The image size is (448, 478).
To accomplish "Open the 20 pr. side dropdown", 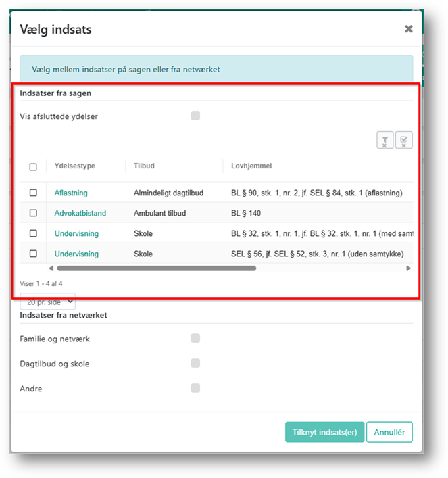I will [48, 302].
